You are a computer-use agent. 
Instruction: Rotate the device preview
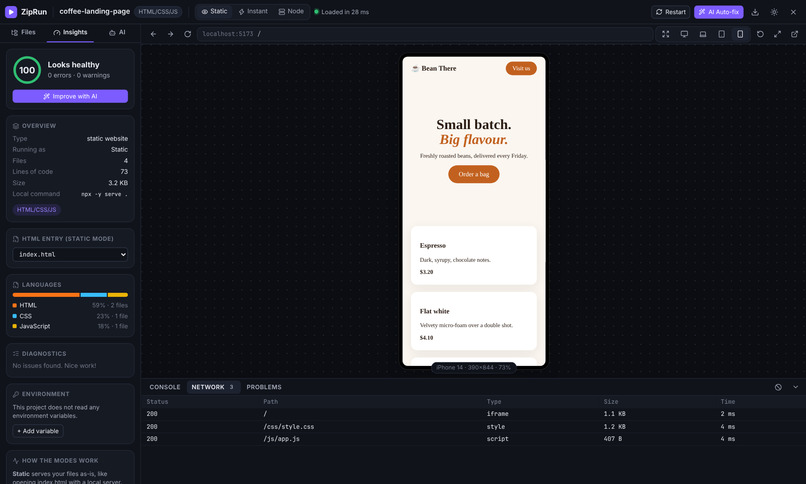760,34
